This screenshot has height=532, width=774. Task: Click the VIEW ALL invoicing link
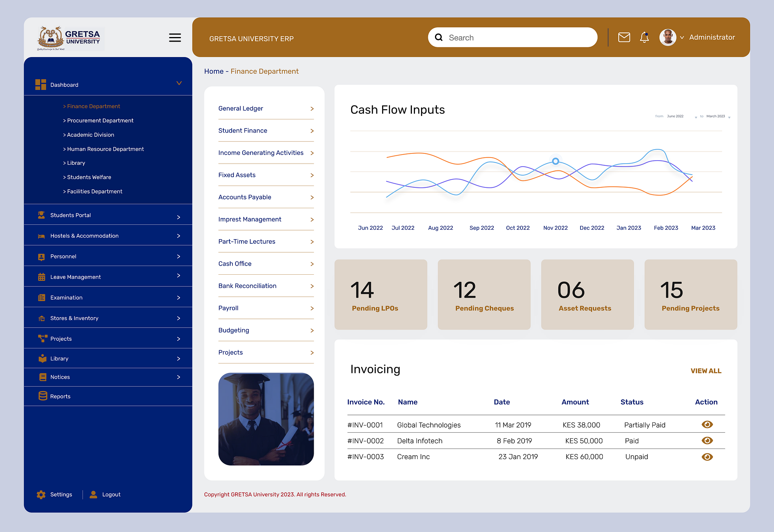point(706,371)
